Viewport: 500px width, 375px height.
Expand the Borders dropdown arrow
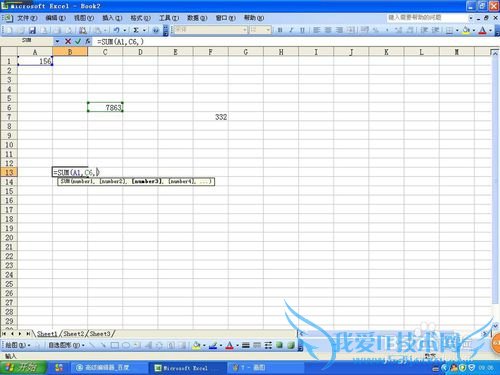[x=457, y=30]
